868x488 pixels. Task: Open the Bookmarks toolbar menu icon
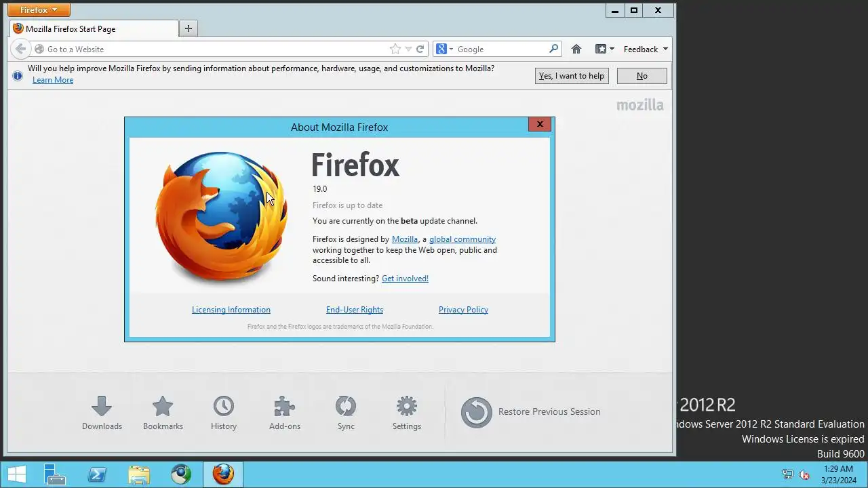(604, 49)
